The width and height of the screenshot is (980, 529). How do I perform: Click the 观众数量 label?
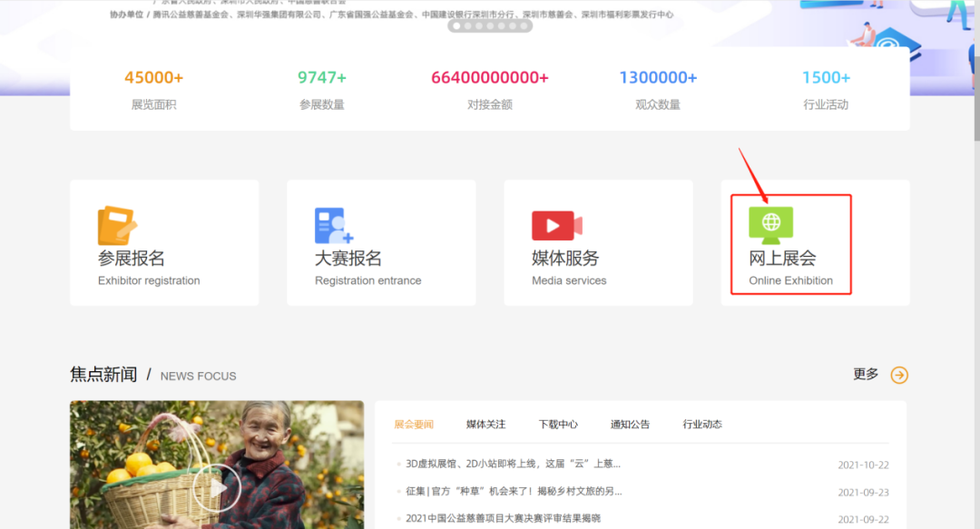click(658, 104)
